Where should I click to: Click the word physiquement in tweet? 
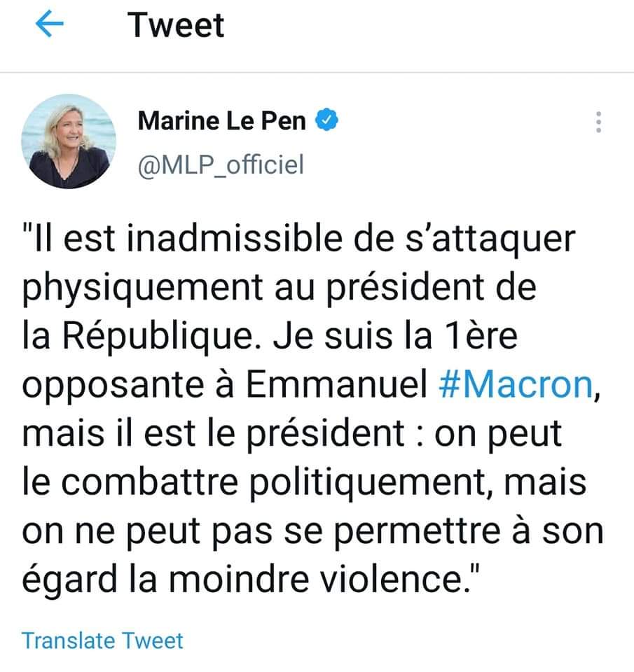coord(142,288)
